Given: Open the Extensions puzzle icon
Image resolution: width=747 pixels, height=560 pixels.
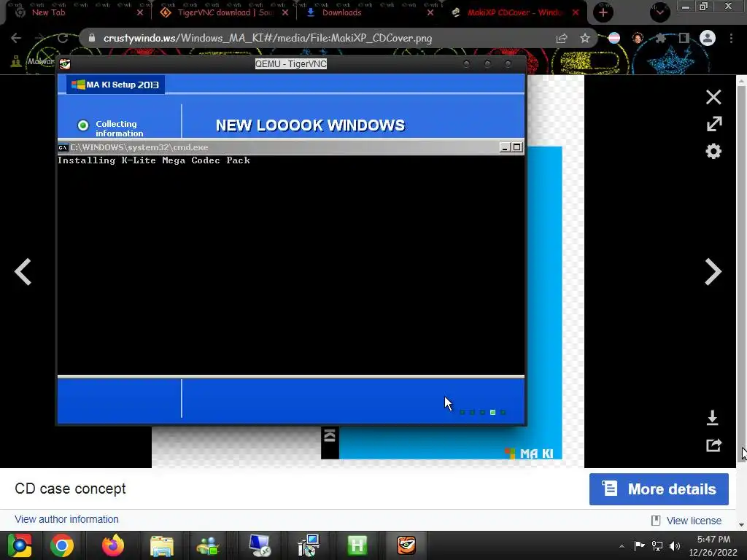Looking at the screenshot, I should point(661,38).
